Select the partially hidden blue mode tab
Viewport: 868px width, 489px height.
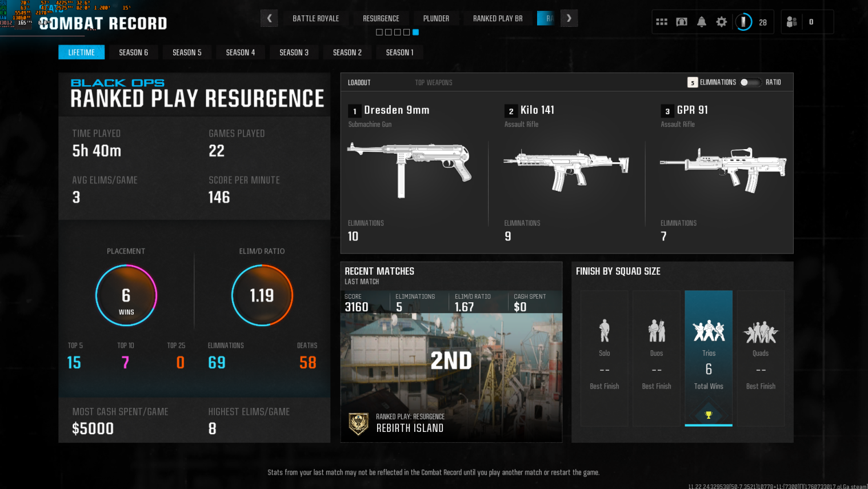tap(546, 18)
